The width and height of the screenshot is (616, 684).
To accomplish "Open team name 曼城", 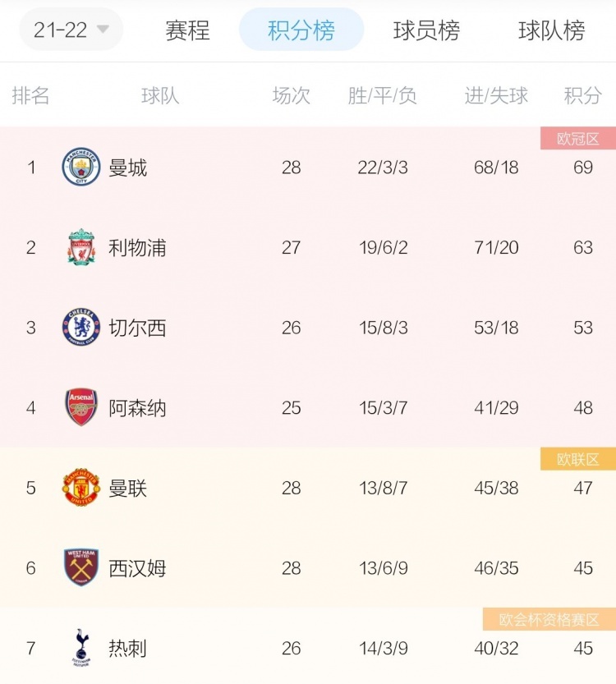I will pos(128,168).
